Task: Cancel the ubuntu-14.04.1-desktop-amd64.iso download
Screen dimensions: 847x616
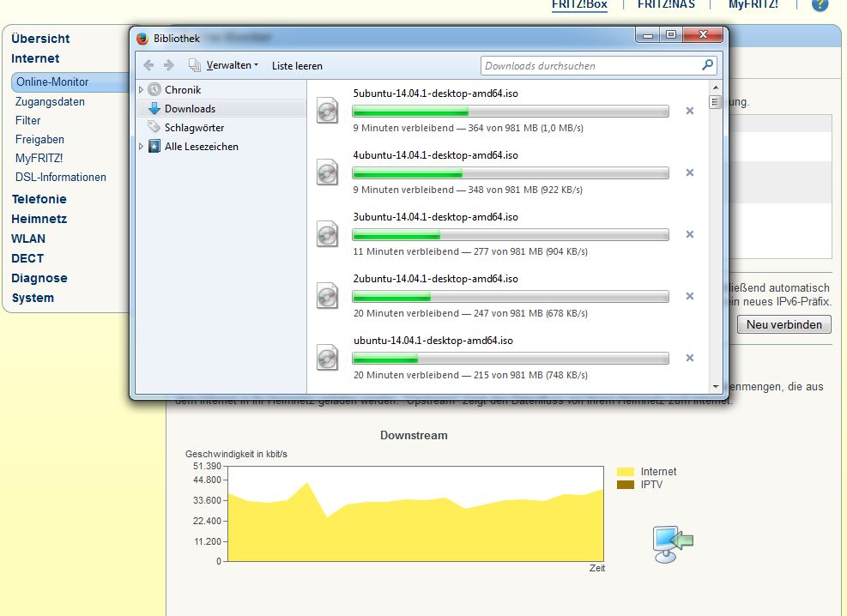Action: click(x=690, y=358)
